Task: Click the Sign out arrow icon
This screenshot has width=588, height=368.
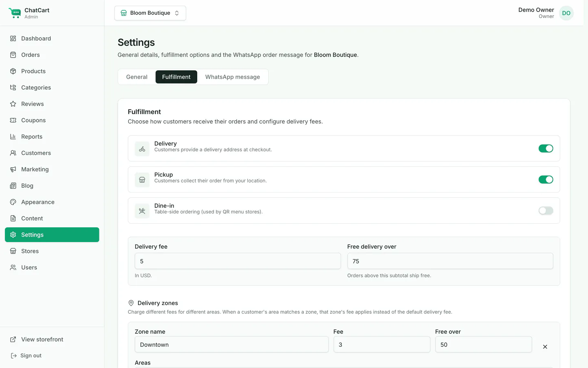Action: tap(13, 356)
